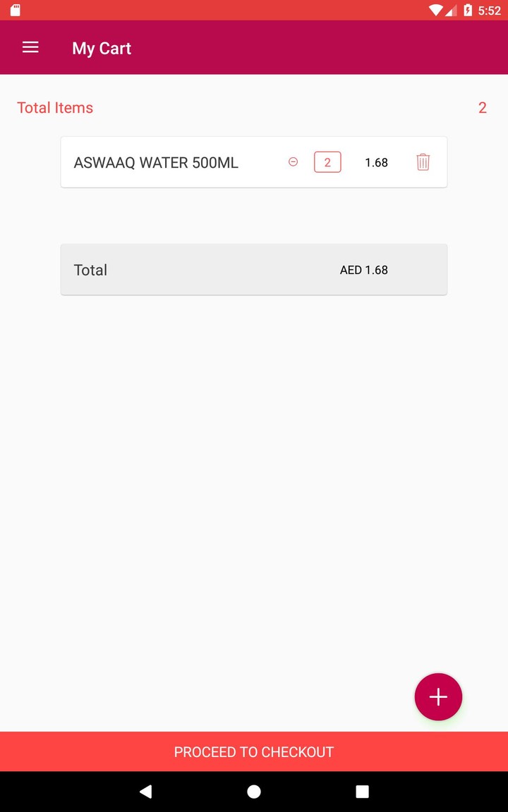Click the Total Items label
The height and width of the screenshot is (812, 508).
coord(55,108)
